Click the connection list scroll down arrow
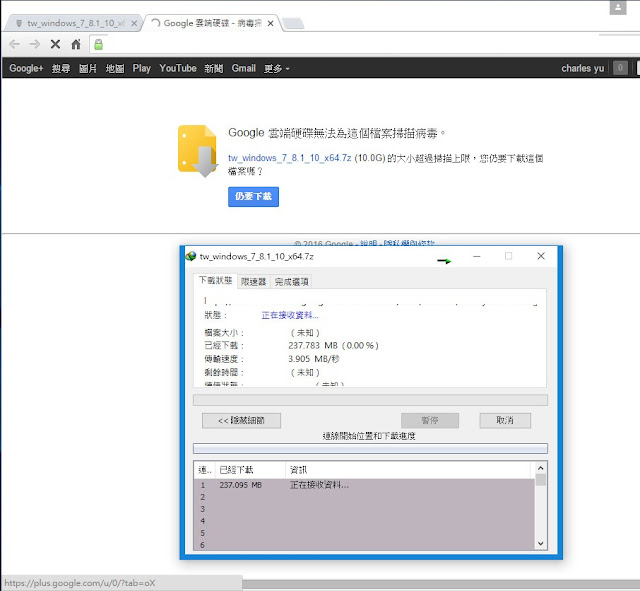Viewport: 640px width, 591px height. [x=540, y=544]
